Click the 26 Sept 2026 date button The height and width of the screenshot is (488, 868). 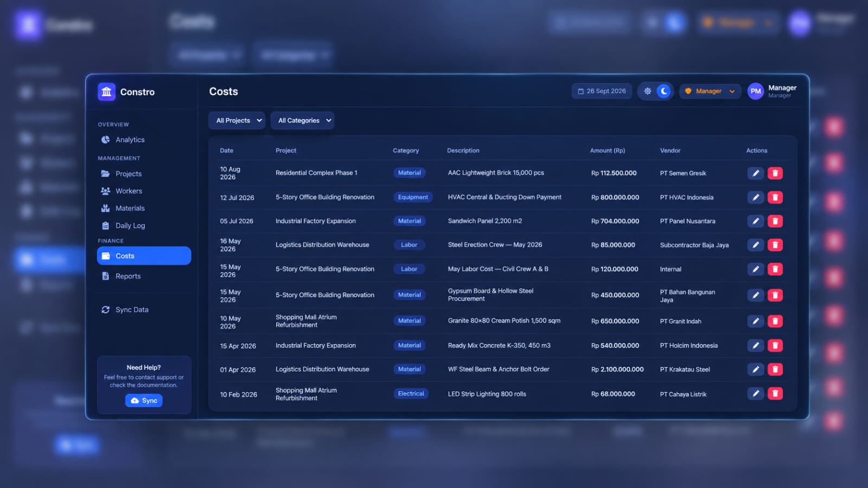click(x=602, y=91)
